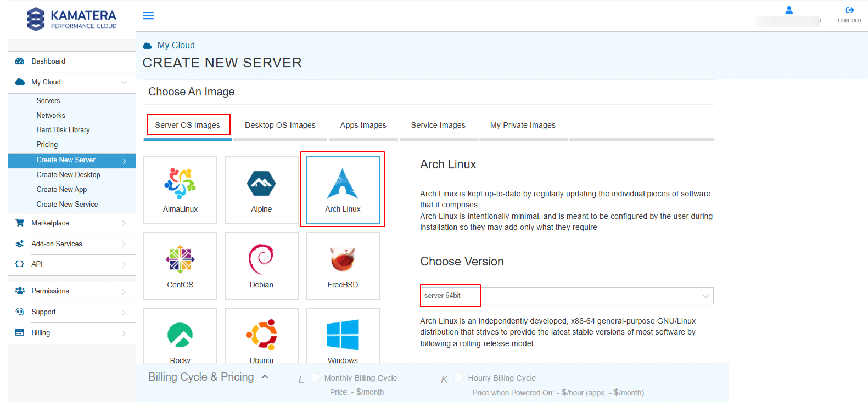This screenshot has width=868, height=402.
Task: Expand the Permissions menu chevron
Action: pos(124,291)
